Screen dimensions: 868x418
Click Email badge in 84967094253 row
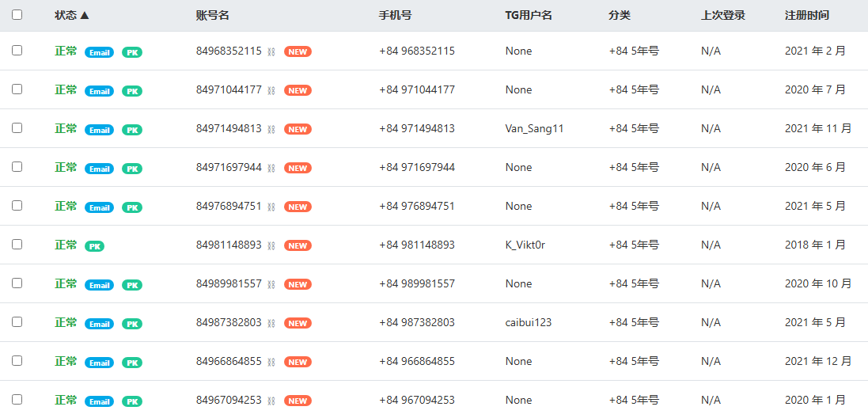[99, 401]
